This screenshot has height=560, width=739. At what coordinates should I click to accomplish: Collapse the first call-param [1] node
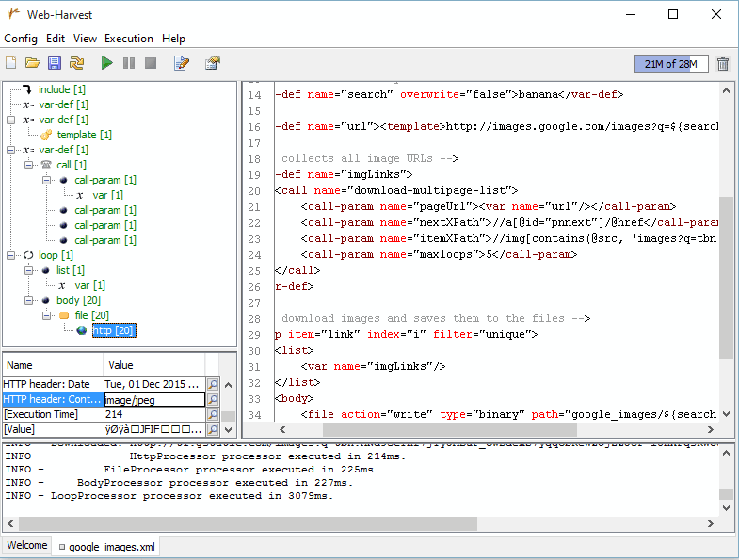coord(47,180)
